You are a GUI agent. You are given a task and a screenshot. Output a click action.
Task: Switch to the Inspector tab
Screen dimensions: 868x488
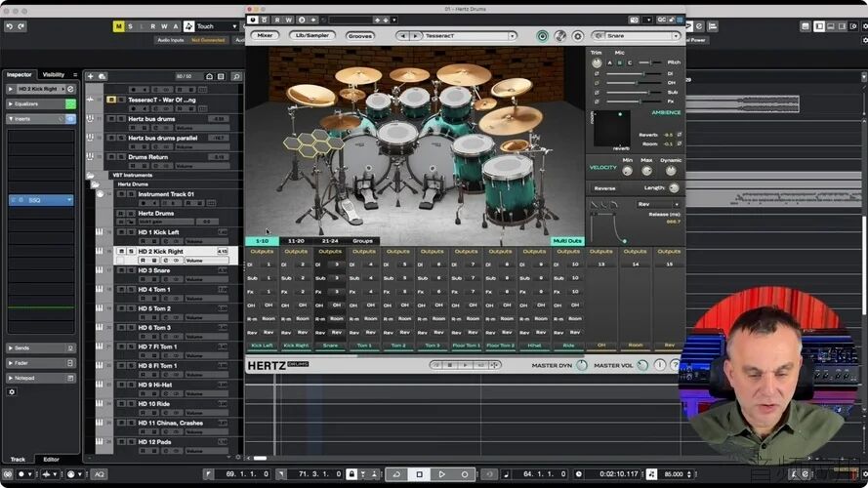(20, 75)
